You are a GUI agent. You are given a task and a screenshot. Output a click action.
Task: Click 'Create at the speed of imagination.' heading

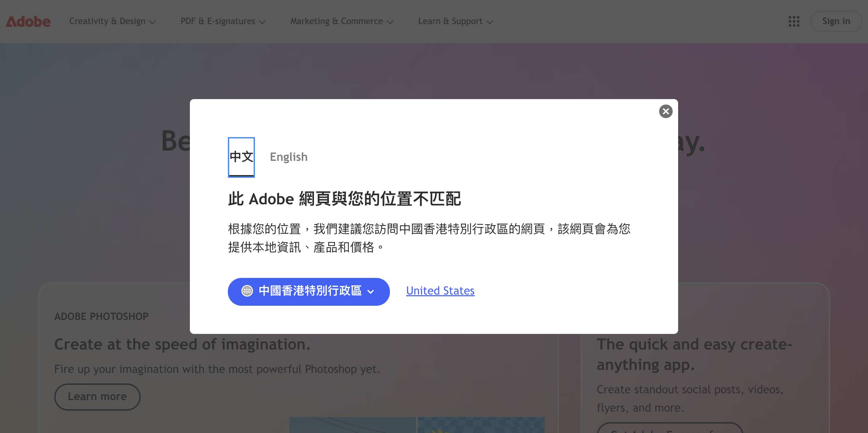pos(182,344)
